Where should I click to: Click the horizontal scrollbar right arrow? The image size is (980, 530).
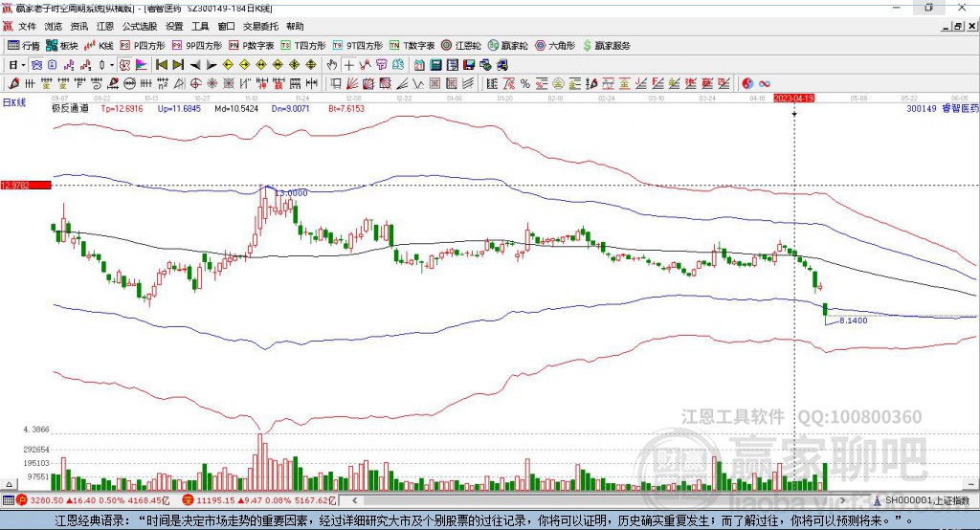click(x=842, y=500)
